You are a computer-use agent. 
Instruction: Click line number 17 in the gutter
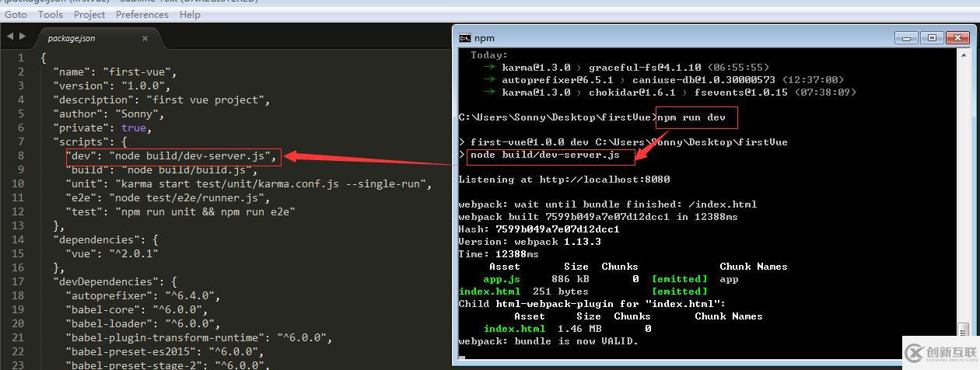tap(18, 281)
